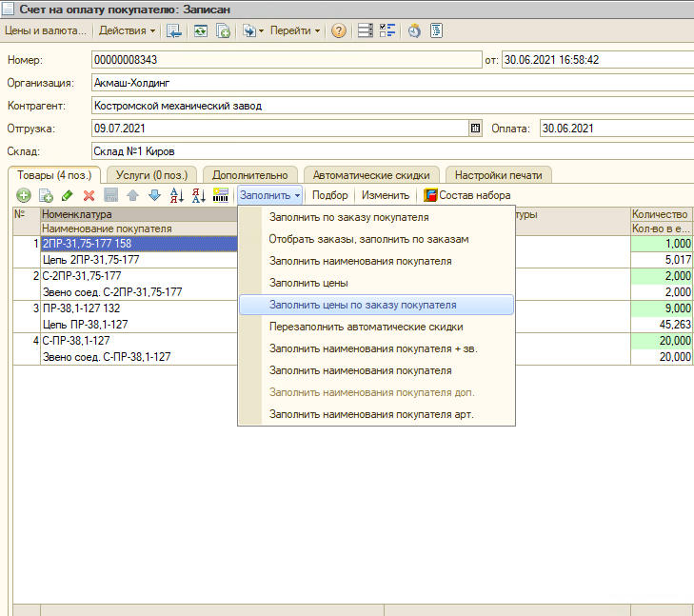Click the Отгрузка date field 09.07.2021
Viewport: 694px width, 616px height.
pyautogui.click(x=280, y=129)
